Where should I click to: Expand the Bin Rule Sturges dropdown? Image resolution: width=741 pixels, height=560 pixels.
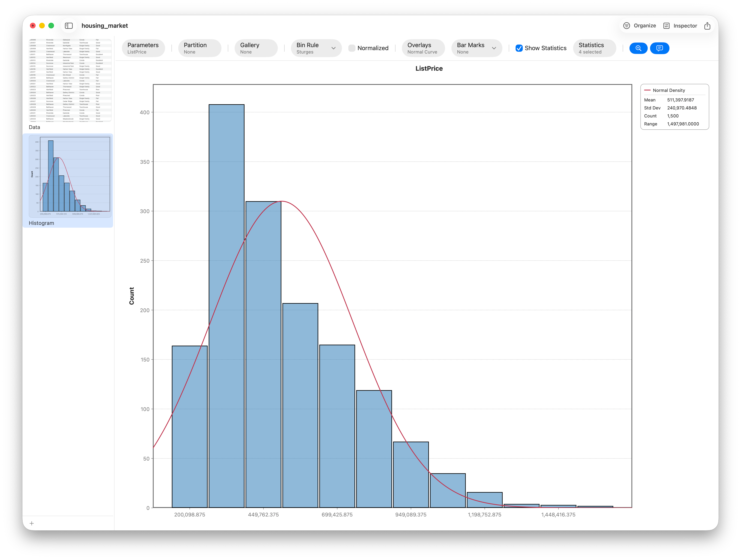pyautogui.click(x=316, y=48)
